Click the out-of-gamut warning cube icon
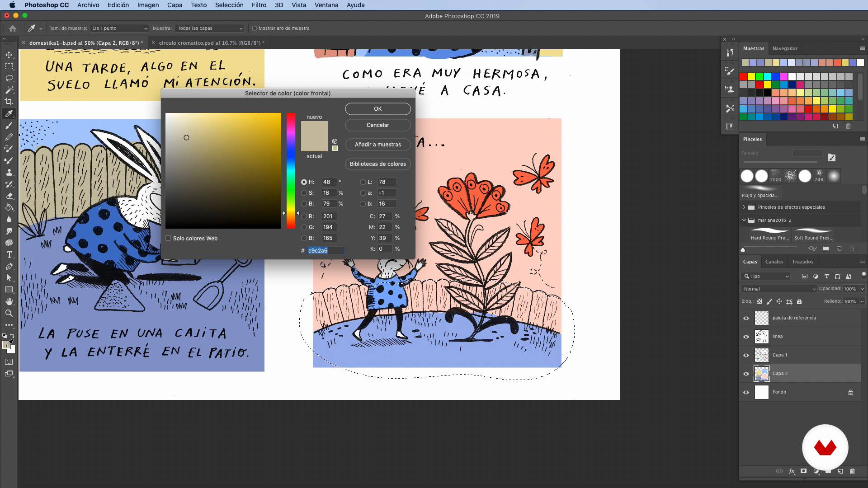The width and height of the screenshot is (868, 488). (x=335, y=141)
